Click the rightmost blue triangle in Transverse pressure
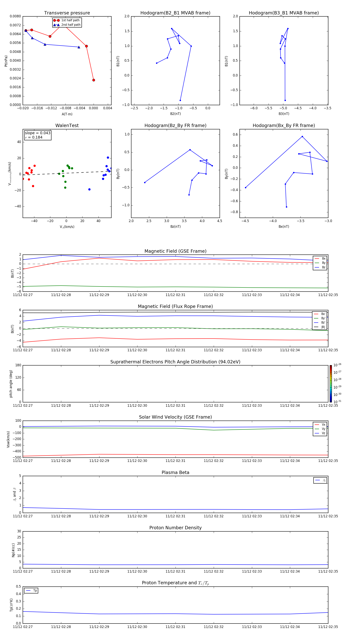This screenshot has height=644, width=351. [x=79, y=47]
